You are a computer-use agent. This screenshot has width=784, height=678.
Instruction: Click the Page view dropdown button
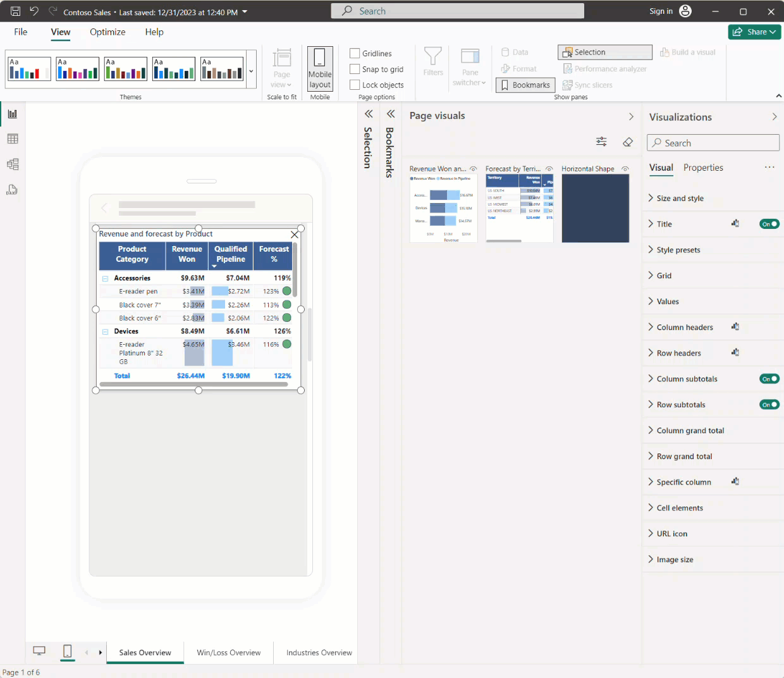coord(281,68)
